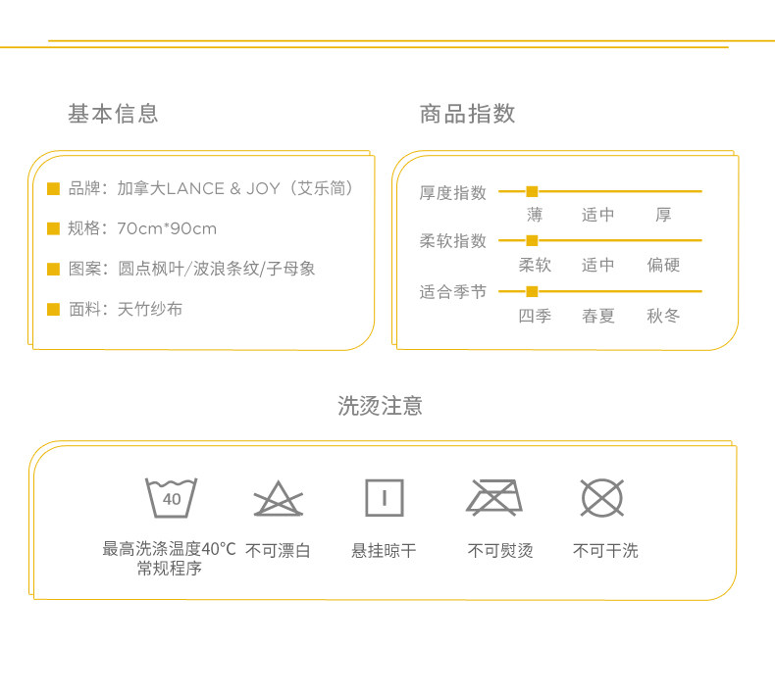
Task: Click the yellow bullet beside 面料
Action: (x=54, y=309)
